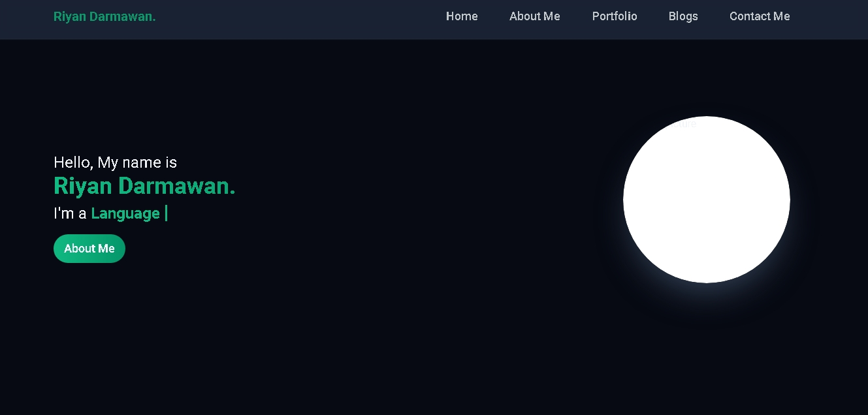Open the Blogs nav link

click(683, 16)
